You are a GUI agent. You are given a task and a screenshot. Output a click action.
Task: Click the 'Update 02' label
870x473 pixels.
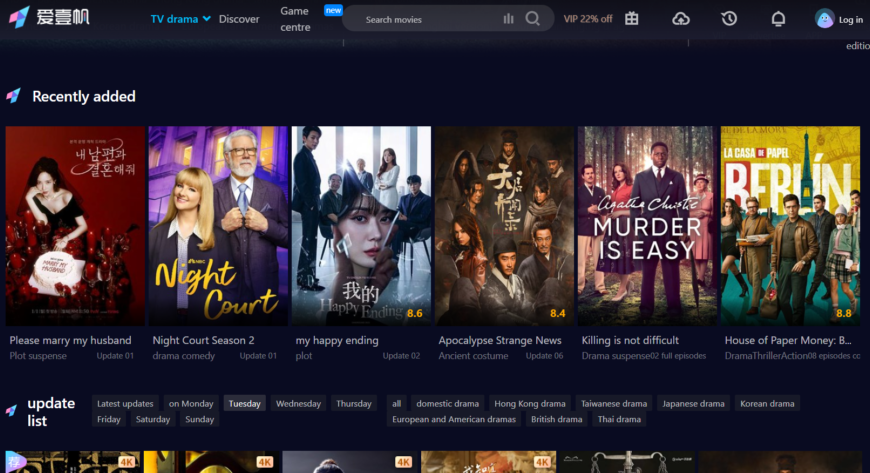point(401,356)
